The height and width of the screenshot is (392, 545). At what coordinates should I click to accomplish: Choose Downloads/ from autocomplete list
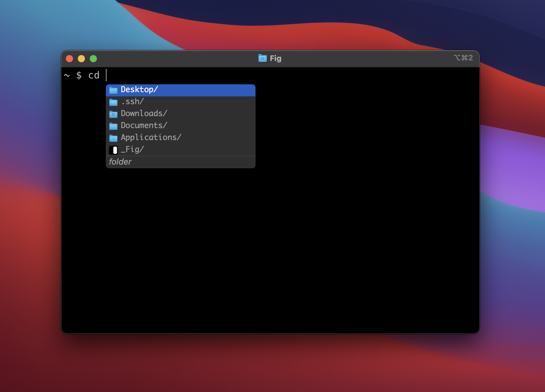(x=181, y=114)
